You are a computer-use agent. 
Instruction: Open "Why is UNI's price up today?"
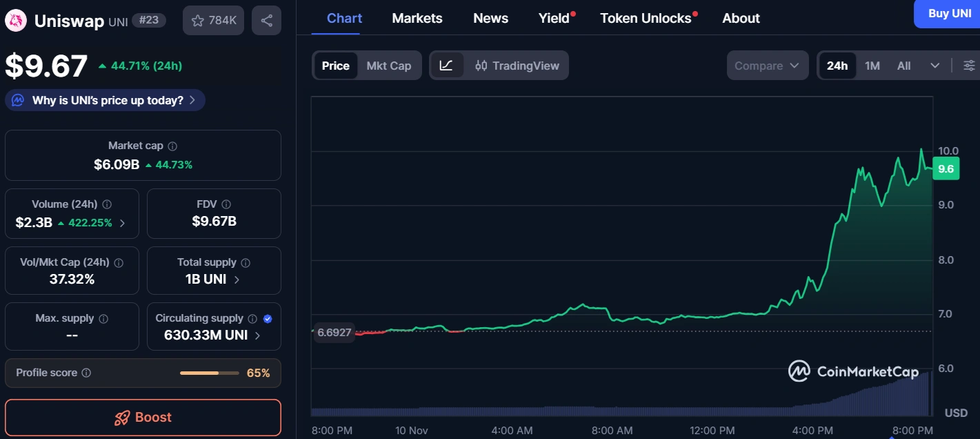tap(106, 100)
